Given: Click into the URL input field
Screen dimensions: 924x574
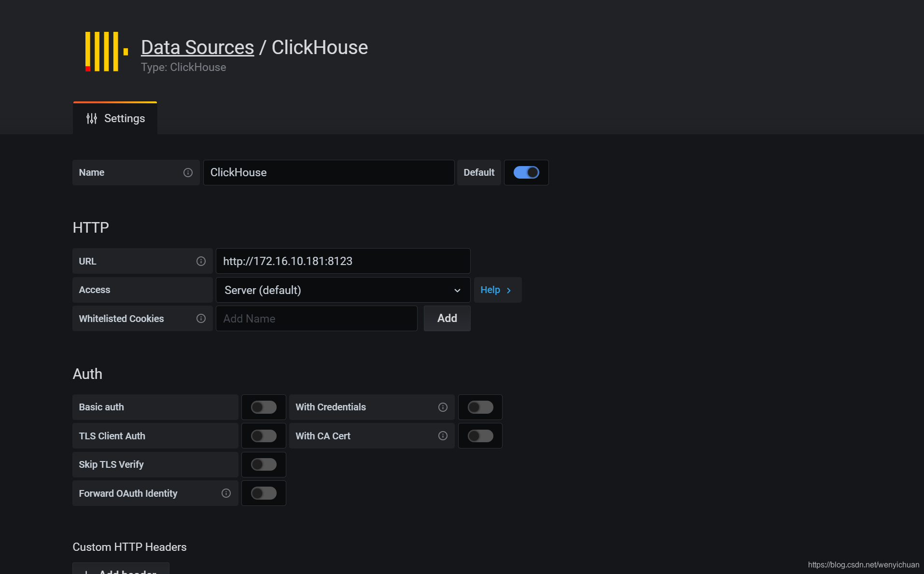Looking at the screenshot, I should pyautogui.click(x=343, y=261).
